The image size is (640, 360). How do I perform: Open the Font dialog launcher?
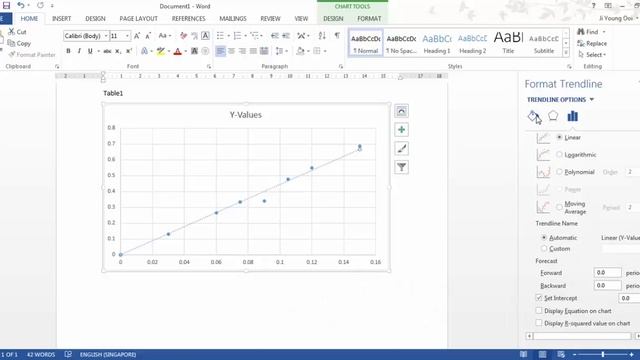tap(209, 66)
